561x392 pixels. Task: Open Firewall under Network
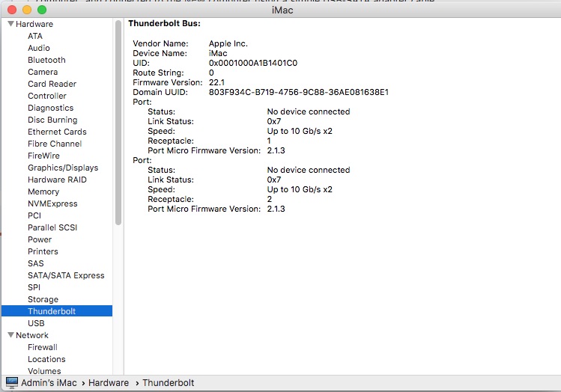(42, 347)
